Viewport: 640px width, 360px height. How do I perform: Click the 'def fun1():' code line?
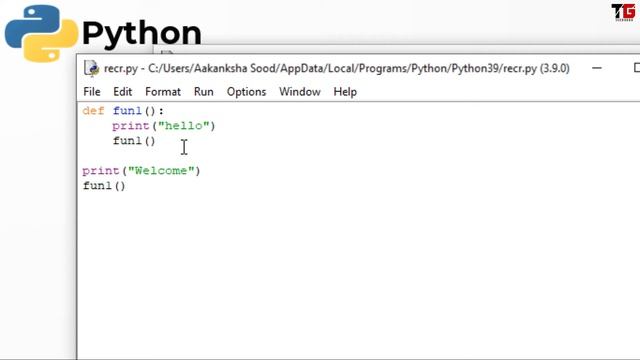(x=123, y=111)
